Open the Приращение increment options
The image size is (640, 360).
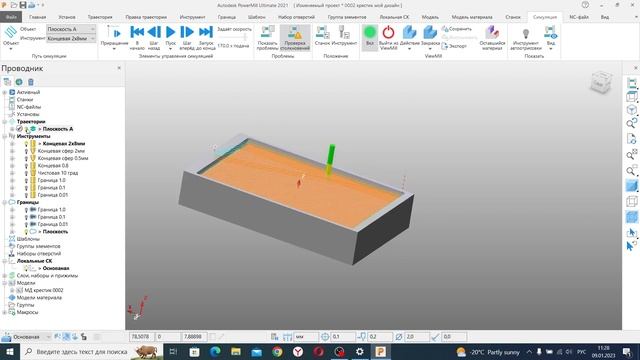click(114, 38)
